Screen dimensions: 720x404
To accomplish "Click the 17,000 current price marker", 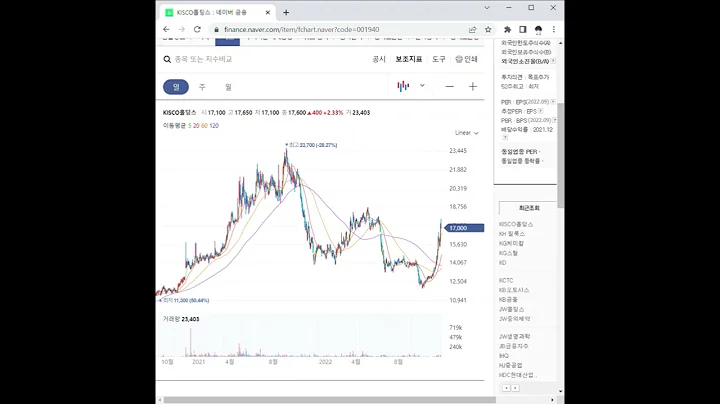I will click(x=464, y=228).
